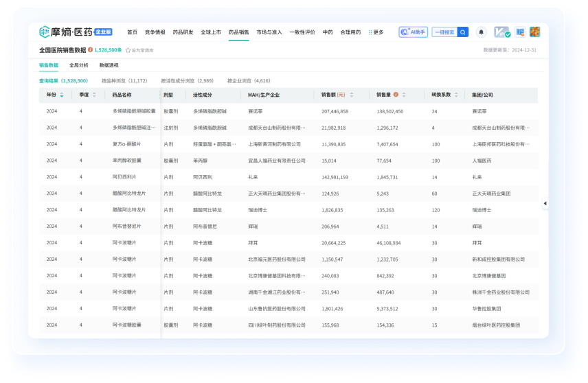588x383 pixels.
Task: Click drug name 阿贝西利片
Action: [124, 177]
